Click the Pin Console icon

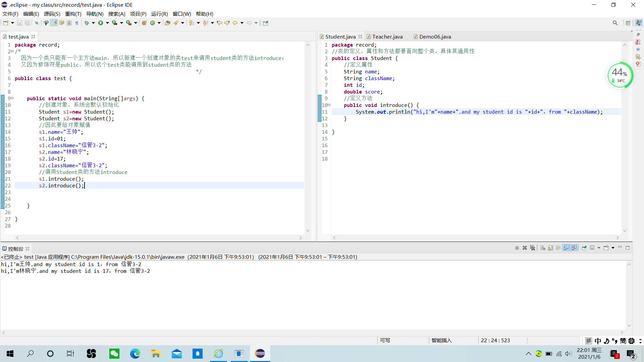click(x=584, y=248)
